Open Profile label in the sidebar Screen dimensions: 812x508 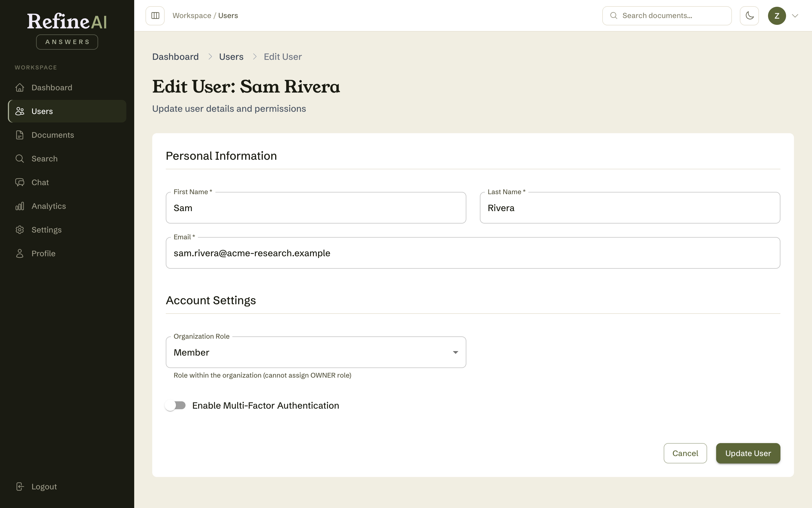point(43,253)
